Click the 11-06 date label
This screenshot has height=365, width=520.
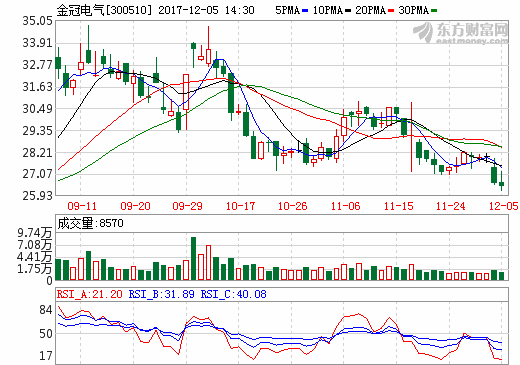point(346,206)
